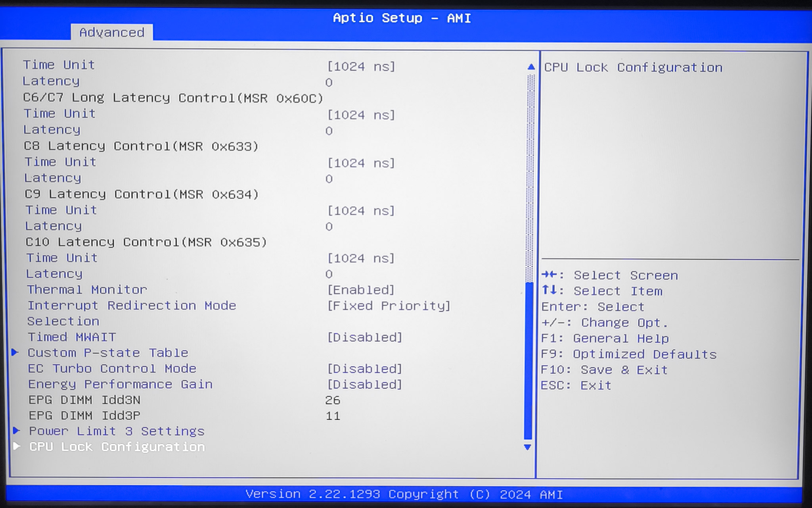Click the blue scrollbar thumb

(528, 360)
